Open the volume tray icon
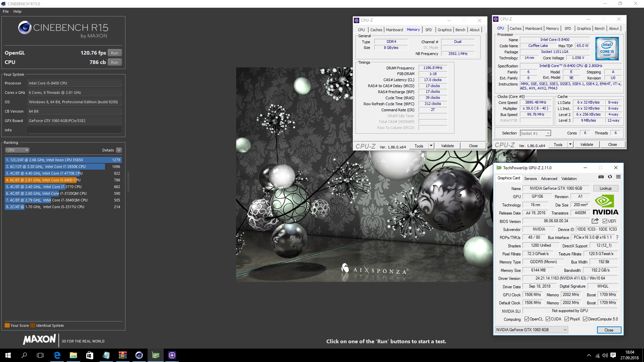 tap(605, 355)
